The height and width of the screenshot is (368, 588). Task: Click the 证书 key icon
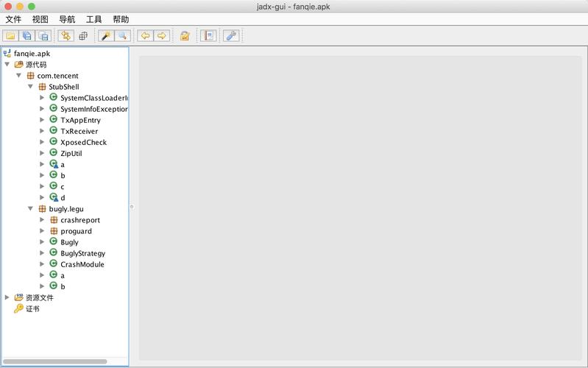tap(18, 308)
